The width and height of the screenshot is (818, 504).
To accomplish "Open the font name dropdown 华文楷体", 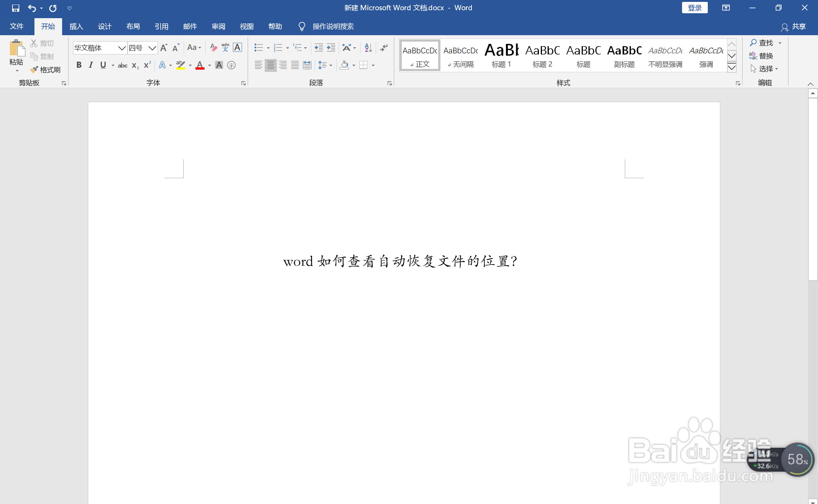I will [122, 48].
